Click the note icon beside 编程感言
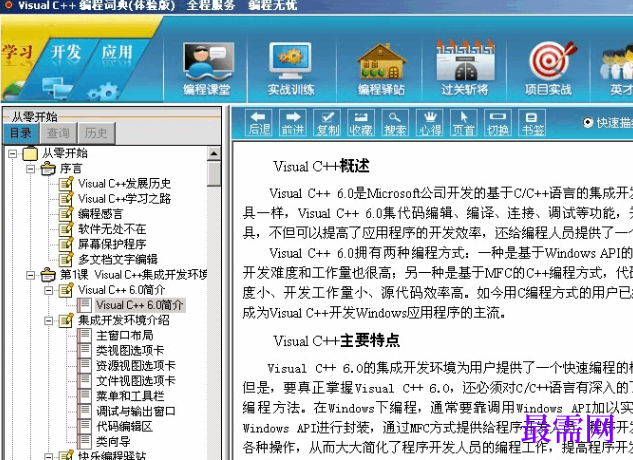The image size is (633, 460). (x=66, y=214)
